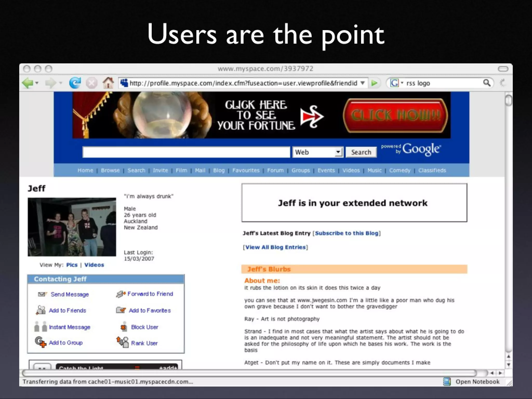The height and width of the screenshot is (399, 532).
Task: Click the Add to Group icon
Action: coord(40,342)
